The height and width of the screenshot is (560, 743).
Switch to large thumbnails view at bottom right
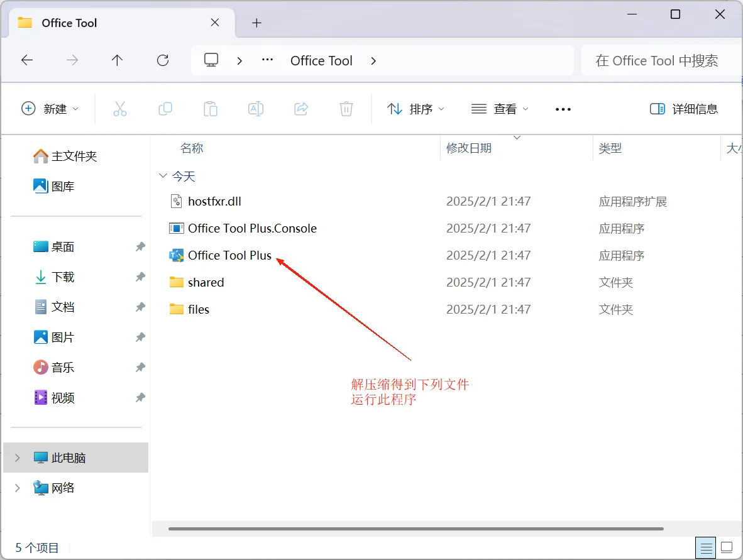[727, 547]
